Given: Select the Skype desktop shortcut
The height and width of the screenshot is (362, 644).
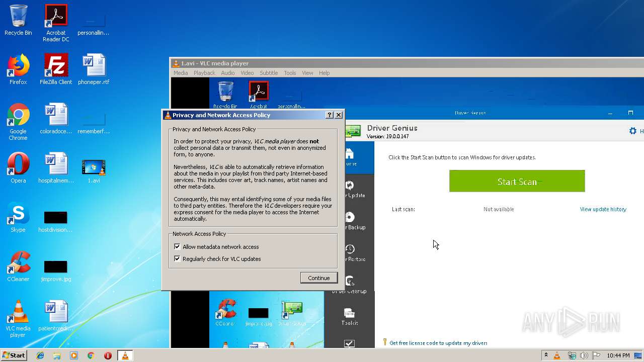Looking at the screenshot, I should pos(18,217).
